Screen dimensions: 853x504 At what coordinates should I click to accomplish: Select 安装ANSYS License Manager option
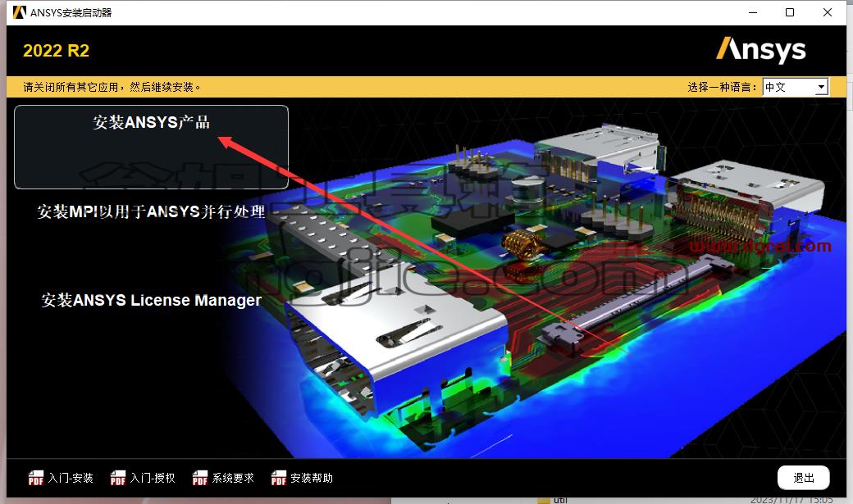click(x=151, y=300)
